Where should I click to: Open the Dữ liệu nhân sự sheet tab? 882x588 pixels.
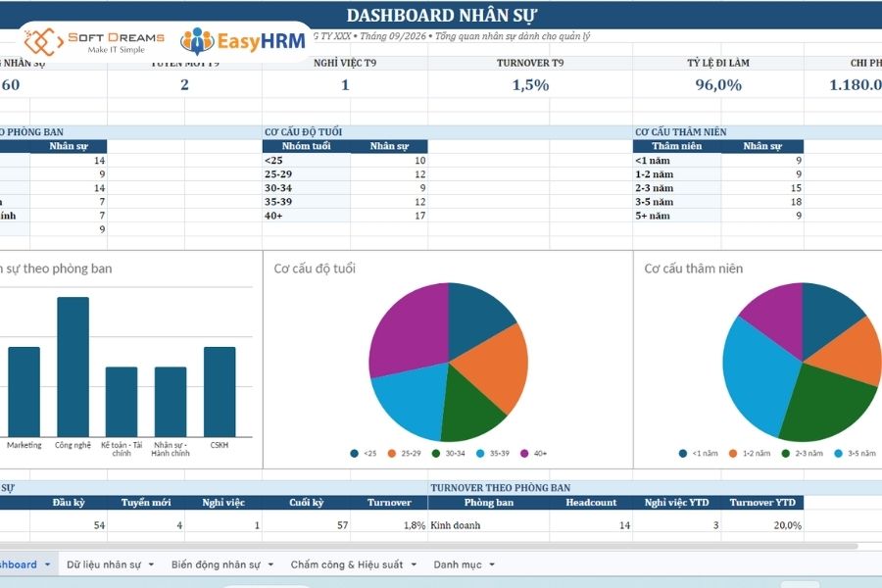(x=104, y=564)
